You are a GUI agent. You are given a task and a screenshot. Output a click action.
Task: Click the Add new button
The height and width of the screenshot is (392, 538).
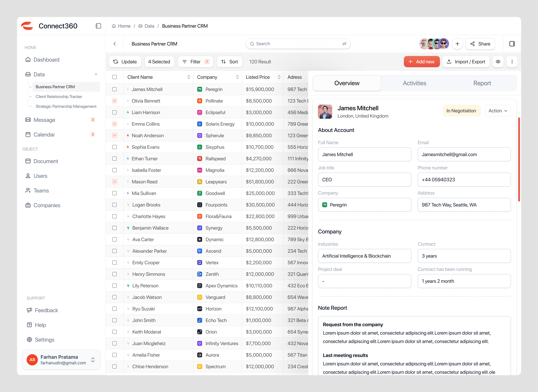coord(421,62)
